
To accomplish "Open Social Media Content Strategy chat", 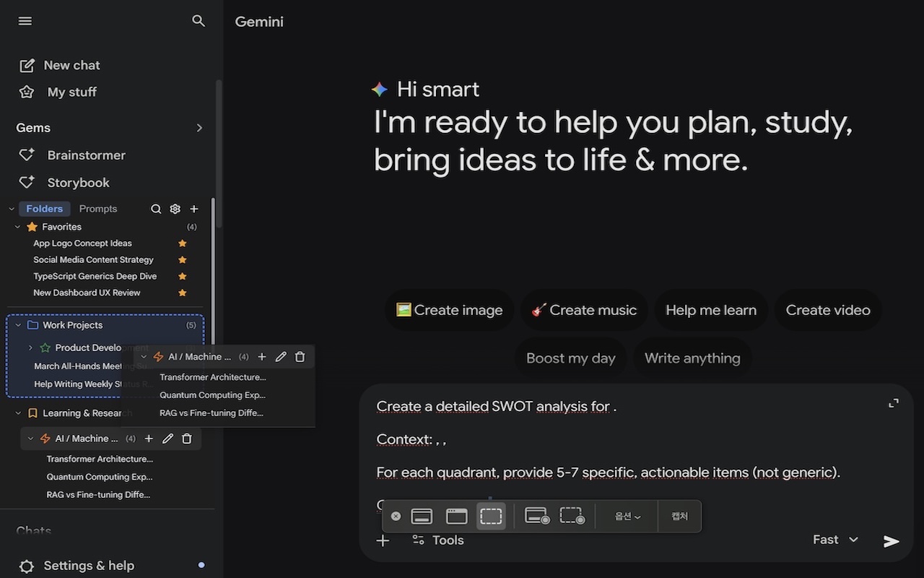I will [x=93, y=260].
